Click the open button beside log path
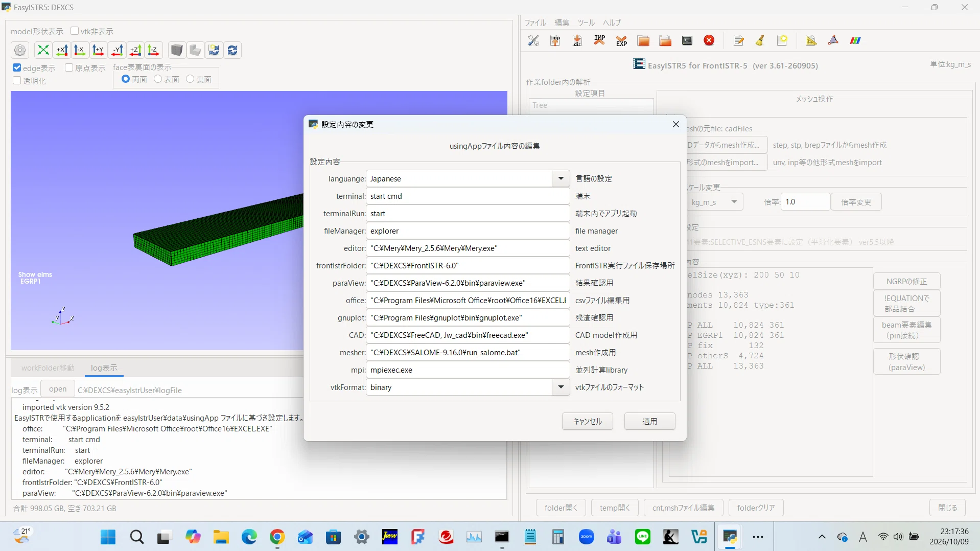 (x=58, y=389)
